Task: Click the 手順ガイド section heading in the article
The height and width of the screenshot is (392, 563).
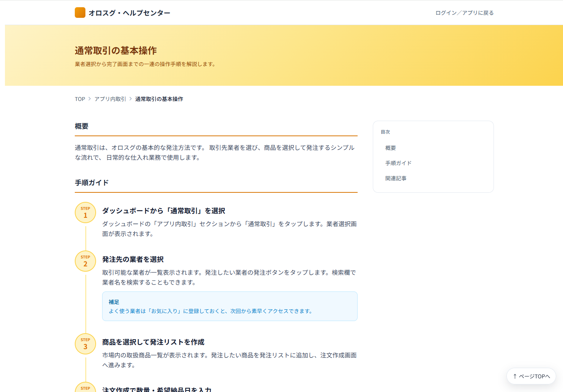Action: (92, 183)
